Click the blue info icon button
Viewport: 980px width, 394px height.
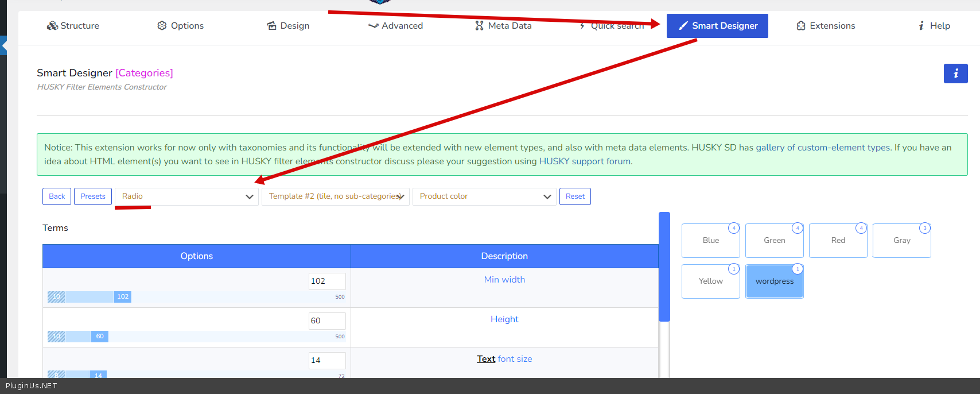click(x=955, y=74)
